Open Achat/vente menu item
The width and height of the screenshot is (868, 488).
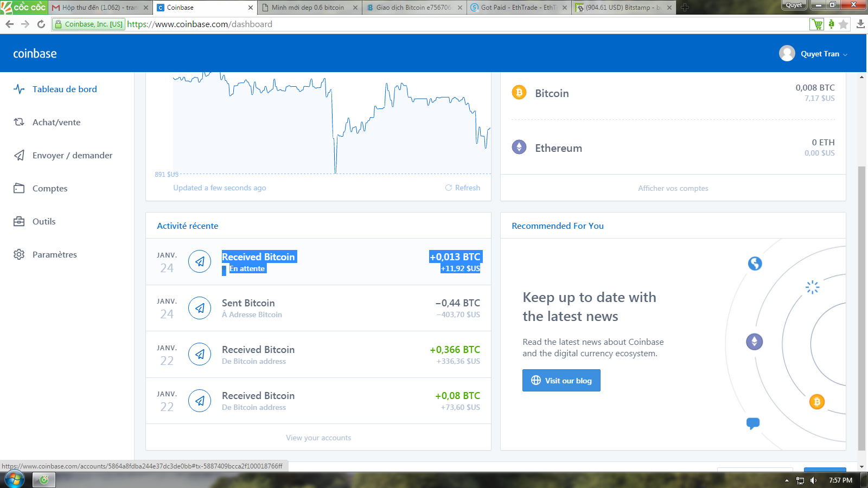click(56, 122)
